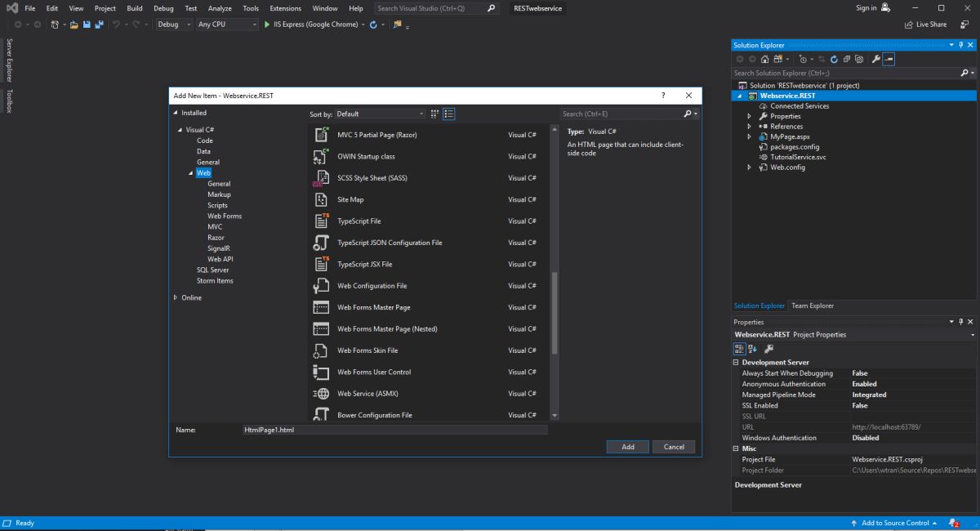This screenshot has height=531, width=980.
Task: Open the Any CPU platform dropdown
Action: click(227, 25)
